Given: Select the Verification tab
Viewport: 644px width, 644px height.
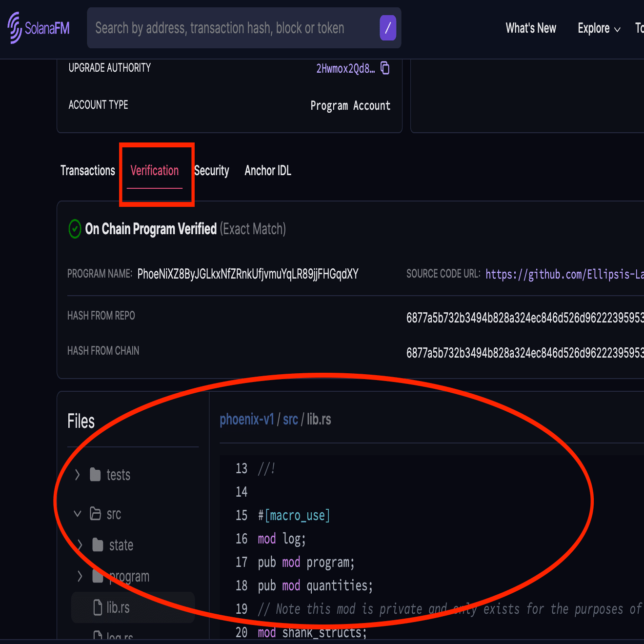Looking at the screenshot, I should (155, 171).
